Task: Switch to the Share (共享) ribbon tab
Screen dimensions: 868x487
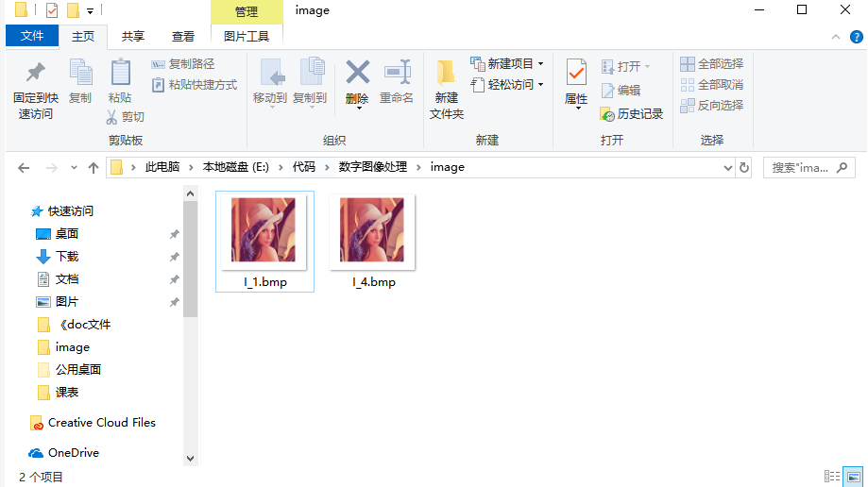Action: pos(133,37)
